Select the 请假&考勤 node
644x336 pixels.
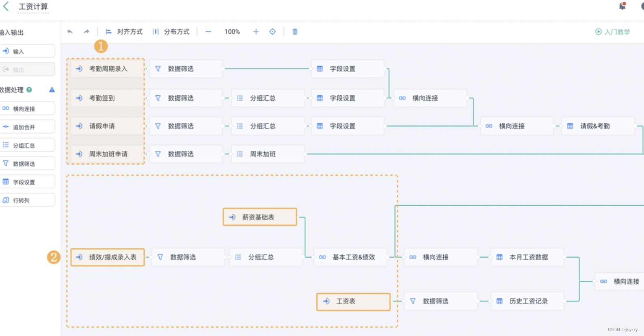point(598,126)
